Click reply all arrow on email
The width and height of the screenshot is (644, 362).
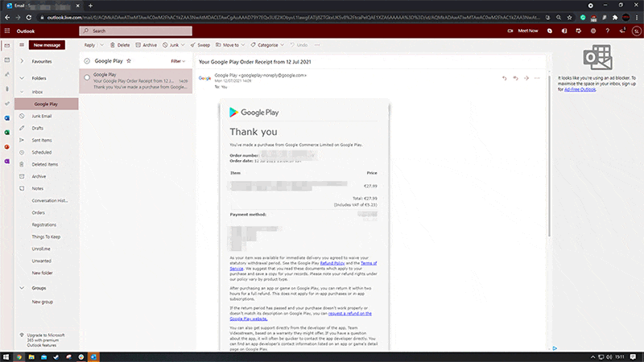(515, 78)
